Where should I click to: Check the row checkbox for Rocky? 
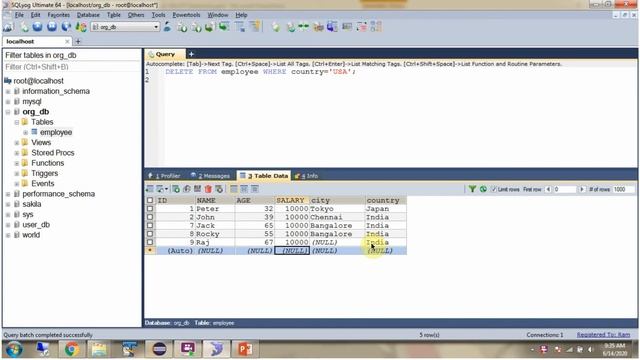[150, 234]
